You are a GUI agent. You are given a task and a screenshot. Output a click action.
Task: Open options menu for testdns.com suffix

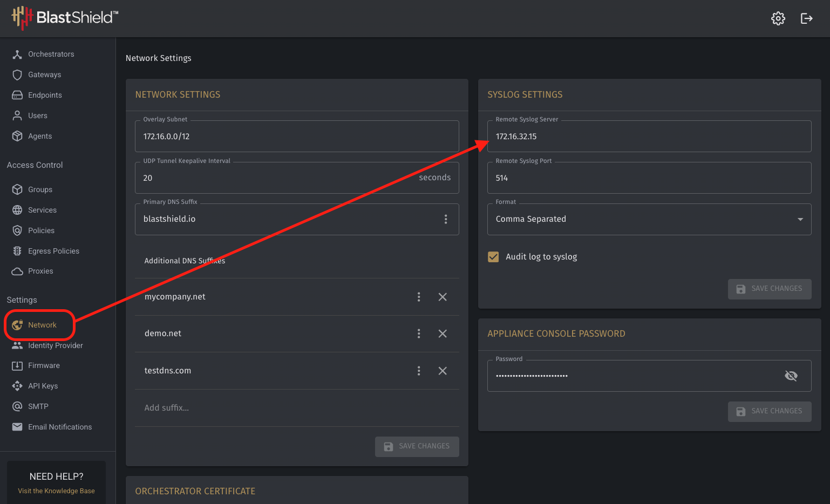pyautogui.click(x=419, y=371)
